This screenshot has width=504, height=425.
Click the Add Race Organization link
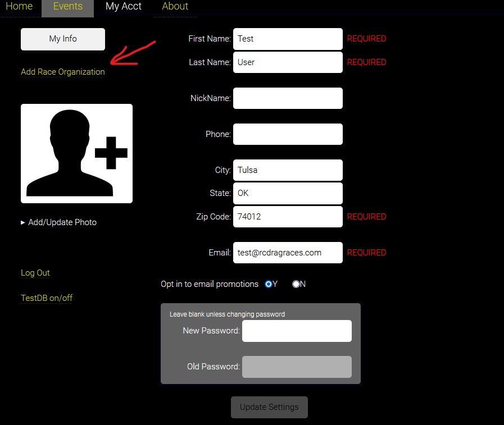tap(62, 72)
